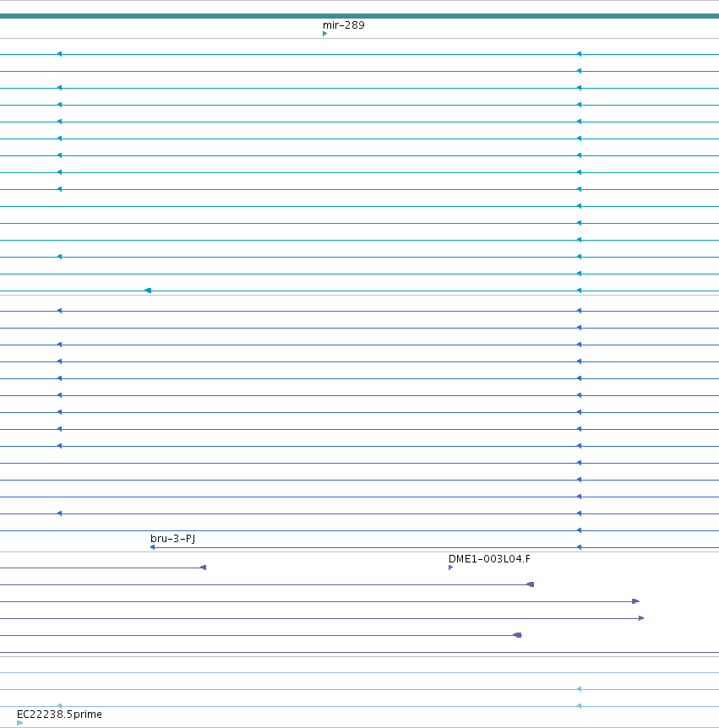Click the EC22238.5prime feature label
The width and height of the screenshot is (719, 728).
(59, 714)
